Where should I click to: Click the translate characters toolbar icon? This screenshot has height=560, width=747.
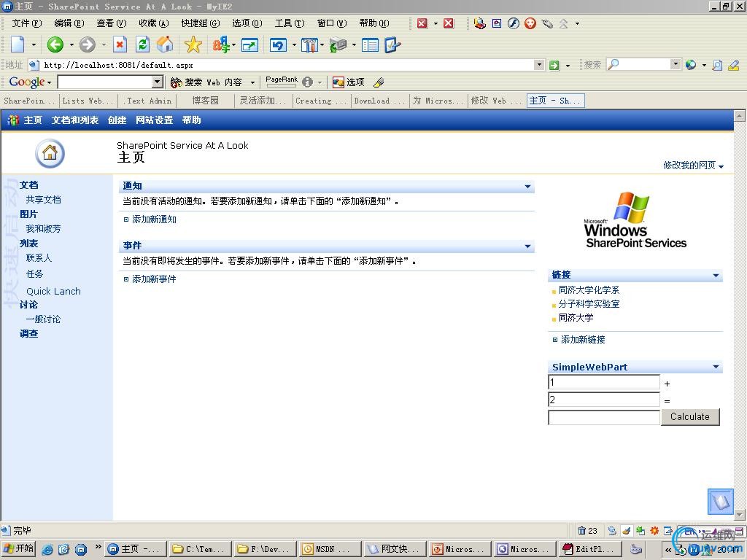pyautogui.click(x=220, y=44)
